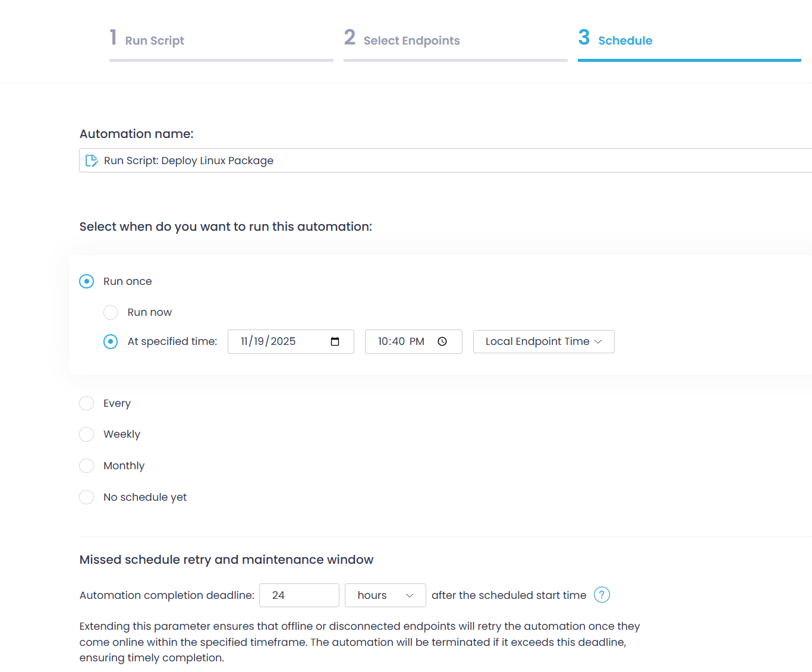
Task: Click the Automation completion deadline value field
Action: [299, 595]
